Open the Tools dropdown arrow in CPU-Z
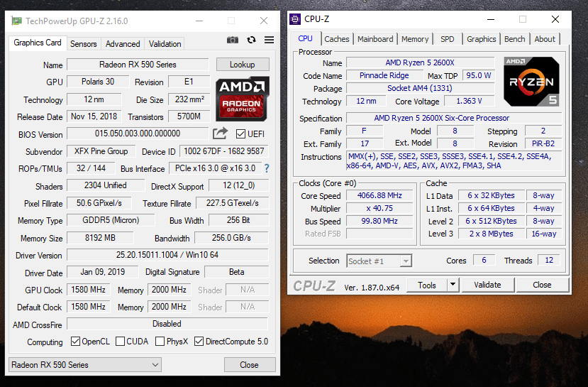 pos(453,285)
